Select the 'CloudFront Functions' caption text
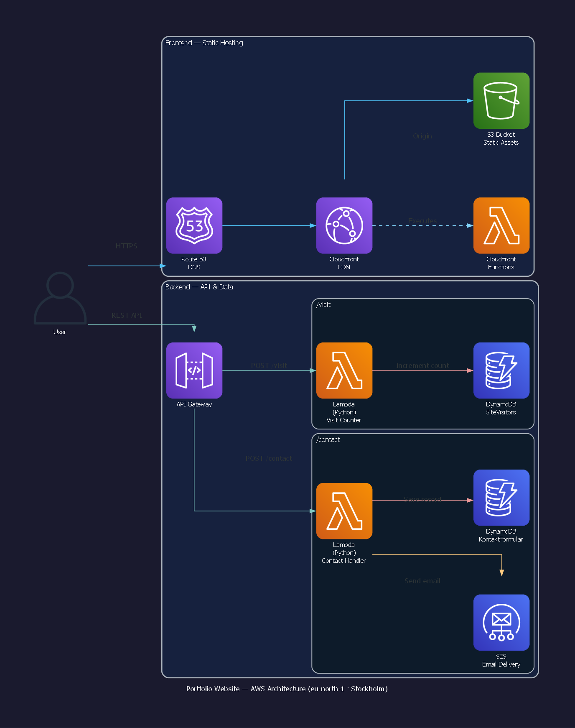Viewport: 575px width, 728px height. pos(501,263)
